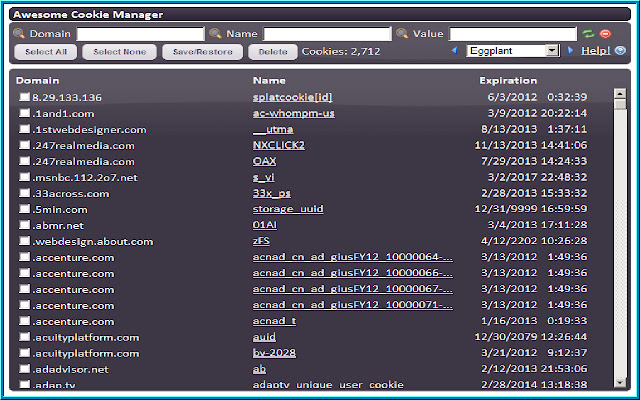Click the Domain filter text field
The width and height of the screenshot is (640, 400).
[x=140, y=34]
